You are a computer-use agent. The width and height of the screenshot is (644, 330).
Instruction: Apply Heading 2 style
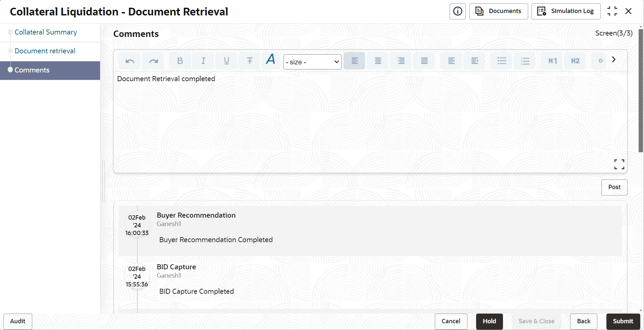(x=575, y=61)
